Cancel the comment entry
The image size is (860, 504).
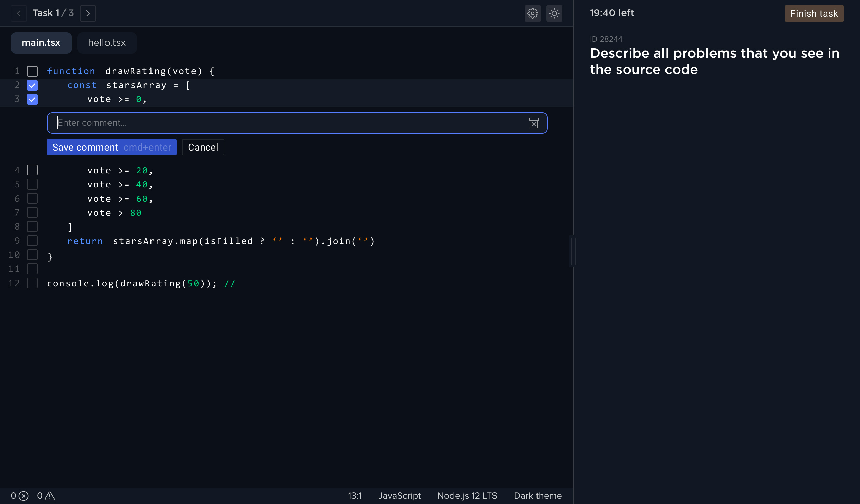[x=203, y=147]
